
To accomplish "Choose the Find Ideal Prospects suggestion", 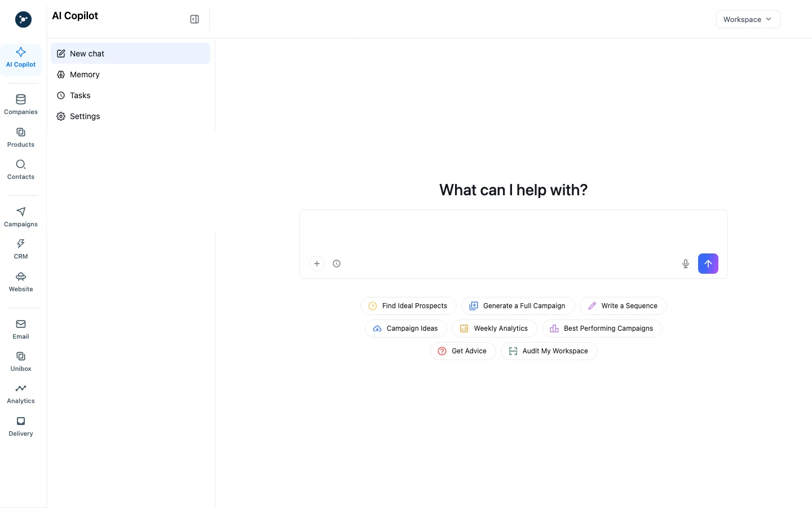I will pyautogui.click(x=408, y=306).
